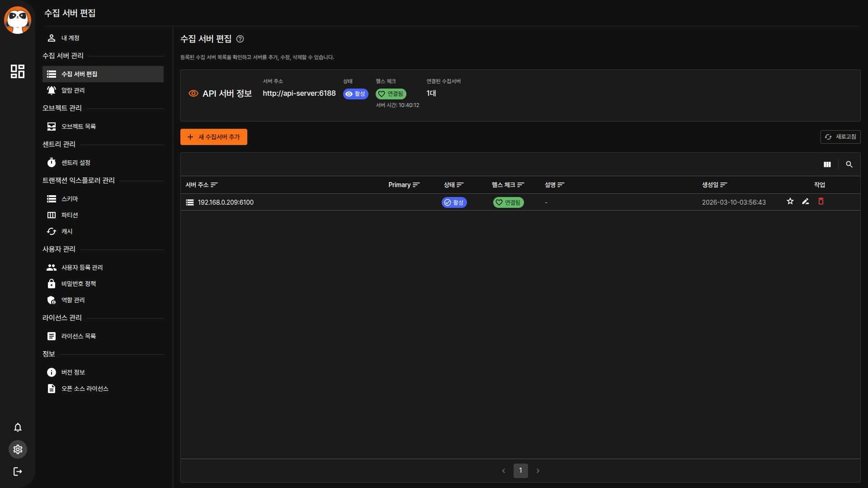Viewport: 868px width, 488px height.
Task: Click the pencil edit icon for 192.168.0.209:6100
Action: tap(805, 202)
